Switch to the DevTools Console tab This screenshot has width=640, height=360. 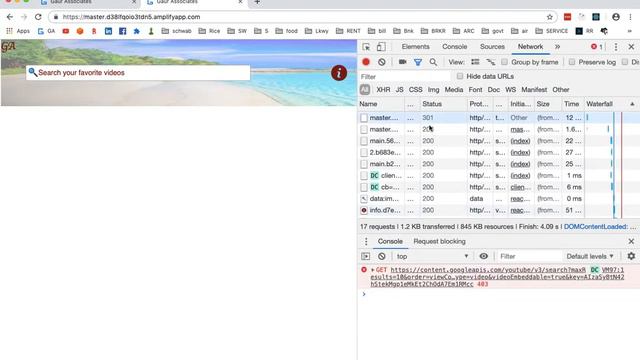(454, 47)
